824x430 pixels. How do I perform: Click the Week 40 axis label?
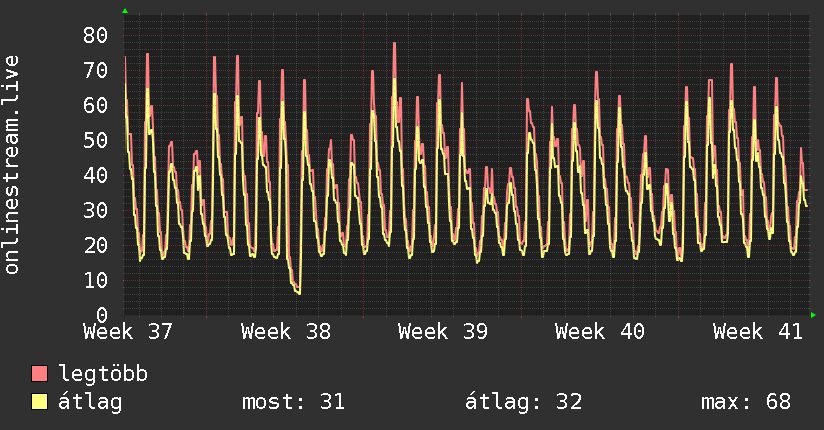(x=600, y=332)
